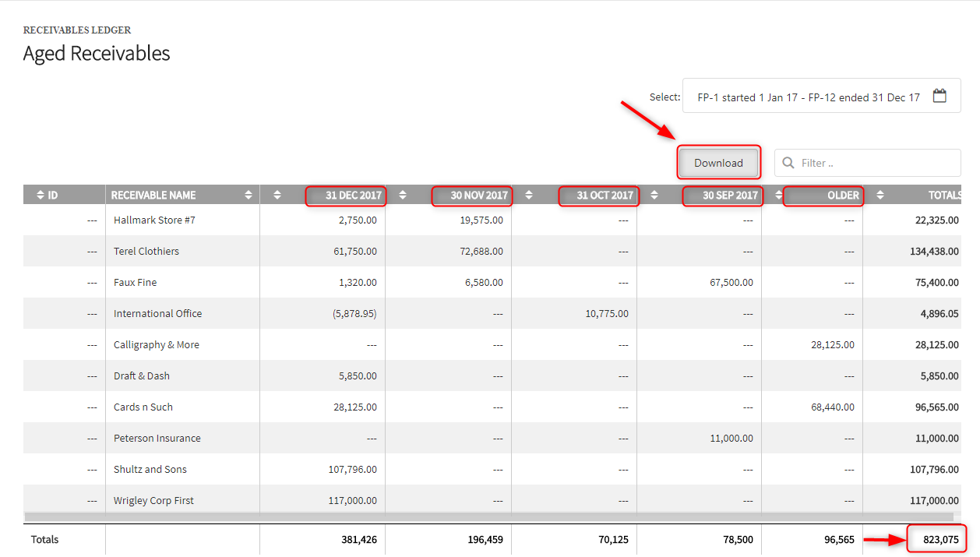Select the Terel Clothiers receivable
Image resolution: width=980 pixels, height=557 pixels.
coord(146,251)
